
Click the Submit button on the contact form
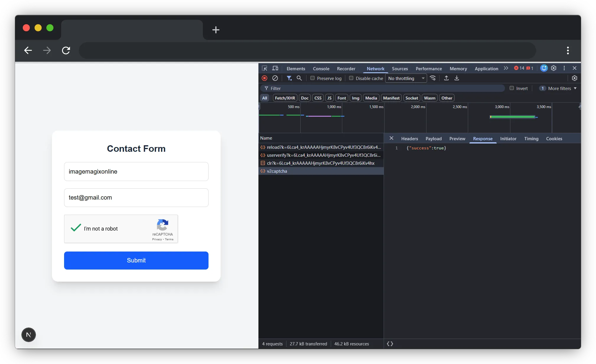[136, 260]
